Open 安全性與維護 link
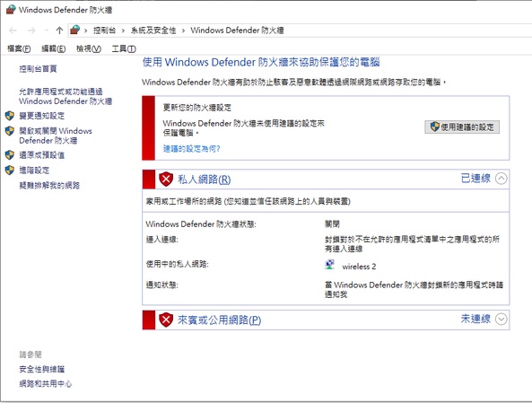The width and height of the screenshot is (532, 403). (42, 369)
